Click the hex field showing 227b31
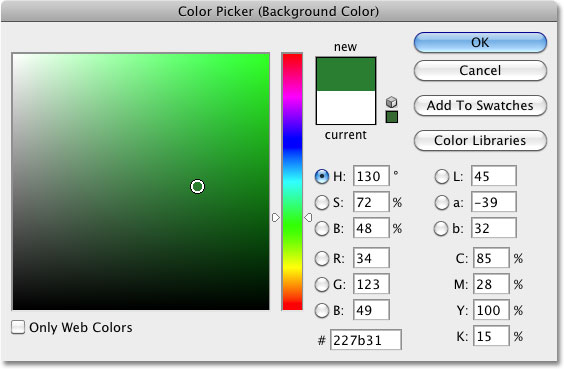564x369 pixels. (x=365, y=340)
